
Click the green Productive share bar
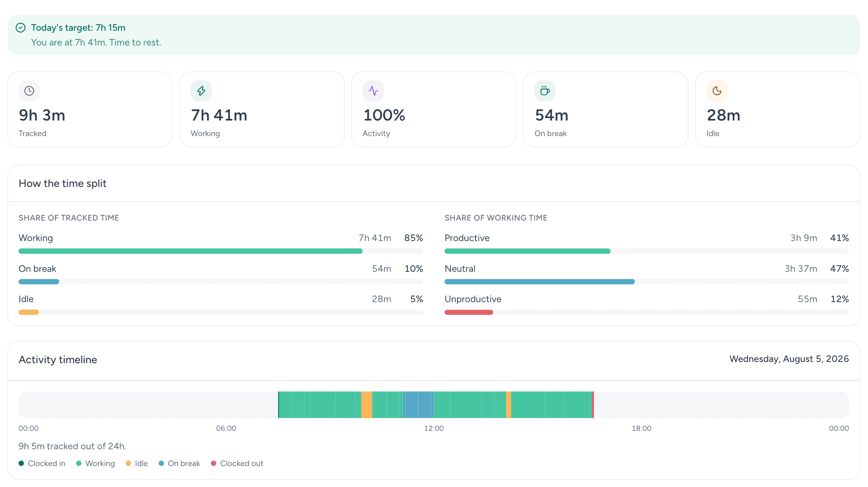(x=528, y=251)
